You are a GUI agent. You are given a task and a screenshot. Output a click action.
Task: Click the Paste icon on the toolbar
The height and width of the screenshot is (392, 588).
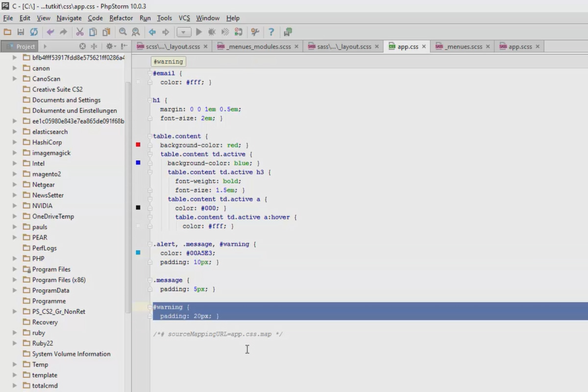[x=106, y=31]
